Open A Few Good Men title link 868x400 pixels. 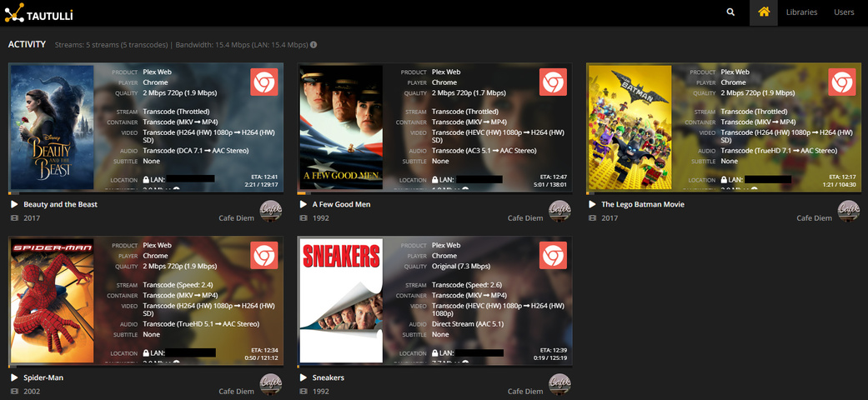coord(342,204)
